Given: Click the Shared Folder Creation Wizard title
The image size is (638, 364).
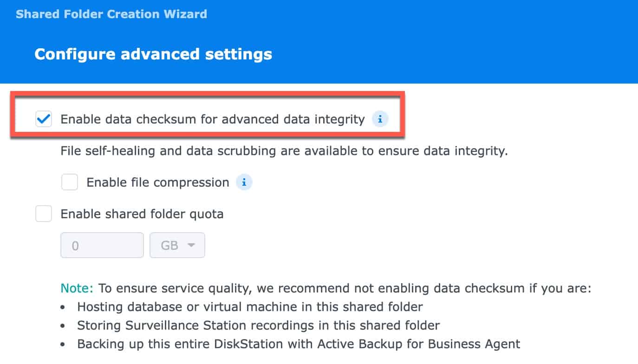Looking at the screenshot, I should pyautogui.click(x=111, y=14).
